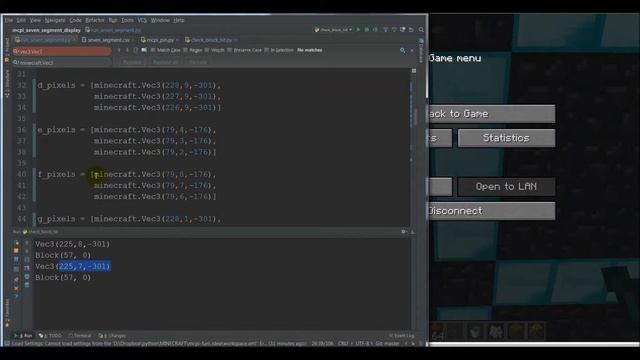Viewport: 640px width, 360px height.
Task: Pause the output in the Run panel
Action: tap(16, 259)
